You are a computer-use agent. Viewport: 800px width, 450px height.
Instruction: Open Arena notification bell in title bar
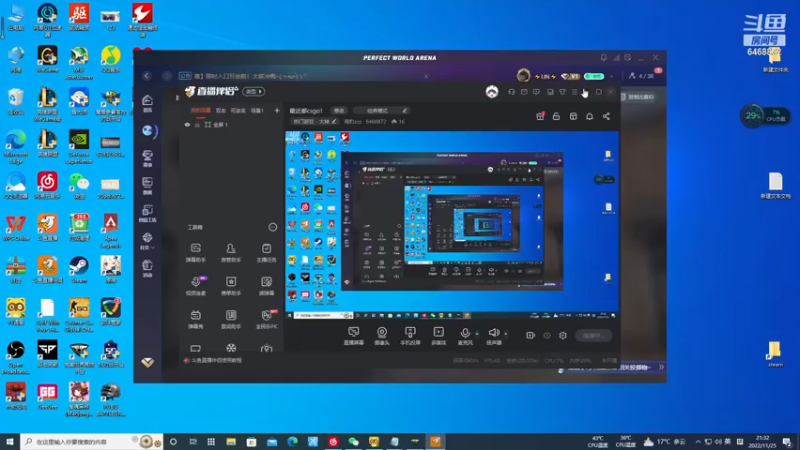(x=604, y=58)
